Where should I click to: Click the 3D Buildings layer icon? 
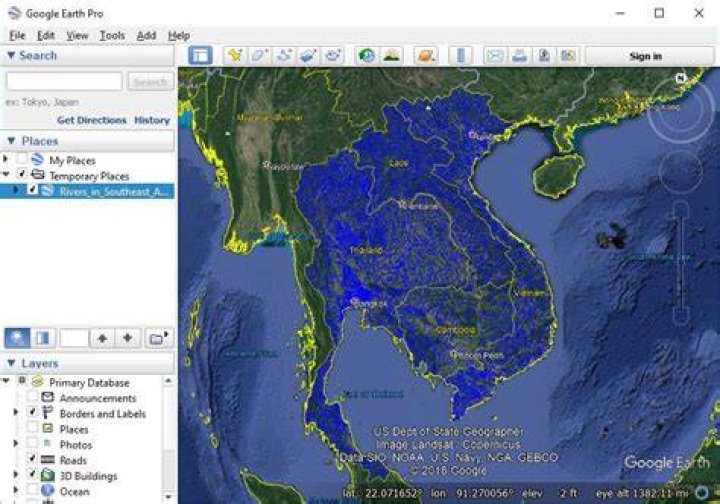tap(47, 475)
